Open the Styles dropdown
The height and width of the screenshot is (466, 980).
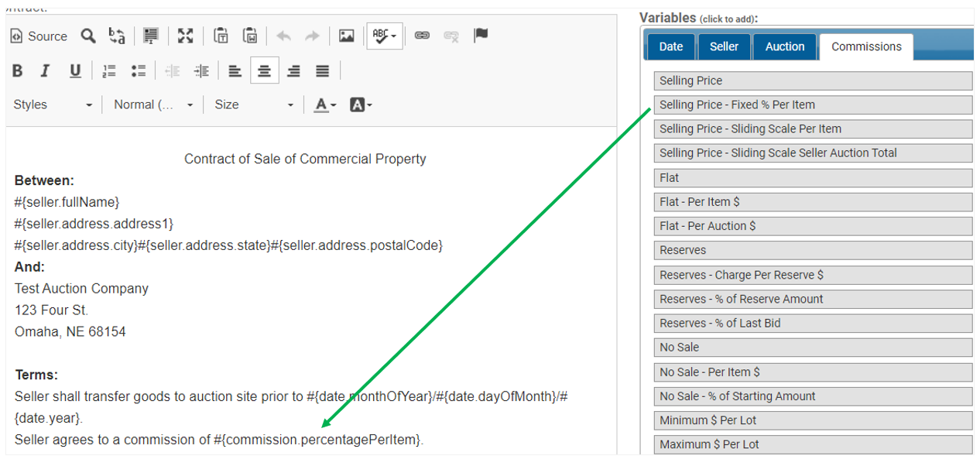click(53, 105)
